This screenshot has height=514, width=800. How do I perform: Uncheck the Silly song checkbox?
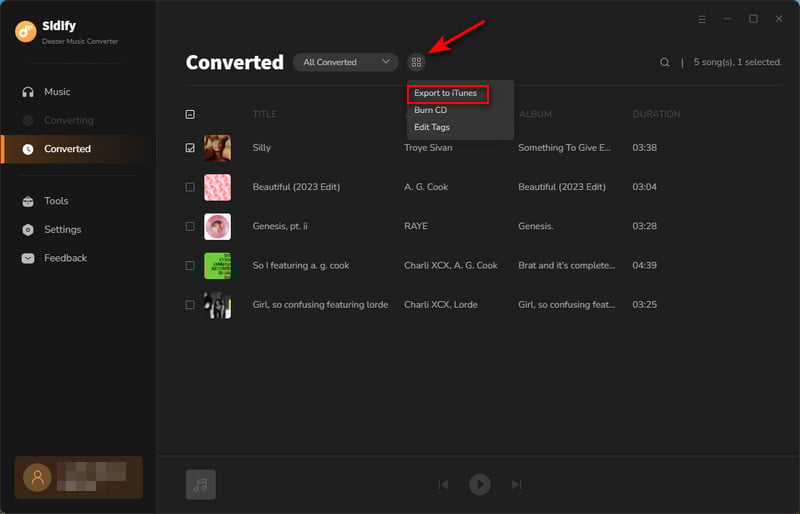click(190, 148)
